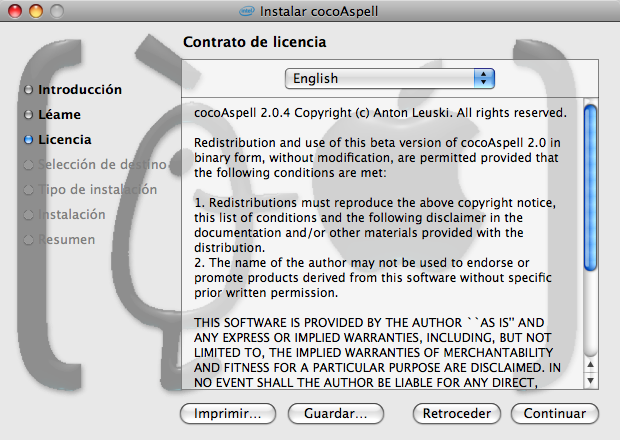The height and width of the screenshot is (440, 620).
Task: Proceed with the Continuar button
Action: point(554,413)
